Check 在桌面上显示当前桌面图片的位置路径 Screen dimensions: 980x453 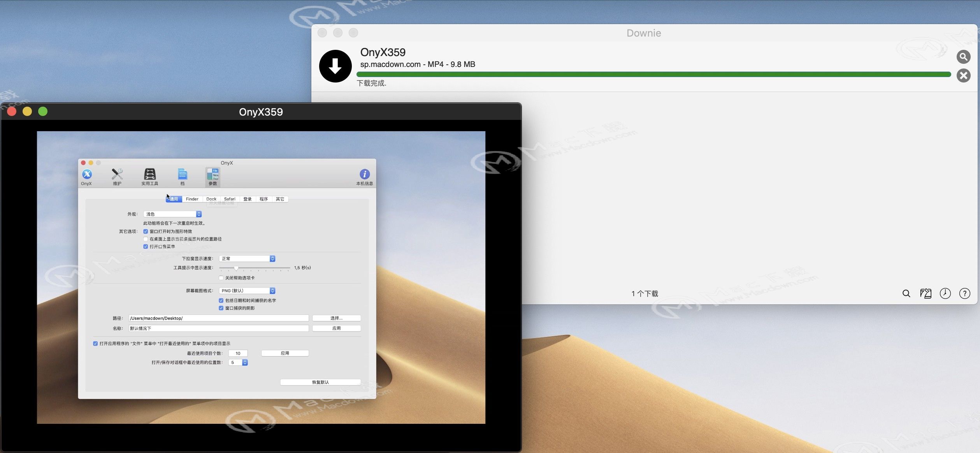click(x=146, y=239)
